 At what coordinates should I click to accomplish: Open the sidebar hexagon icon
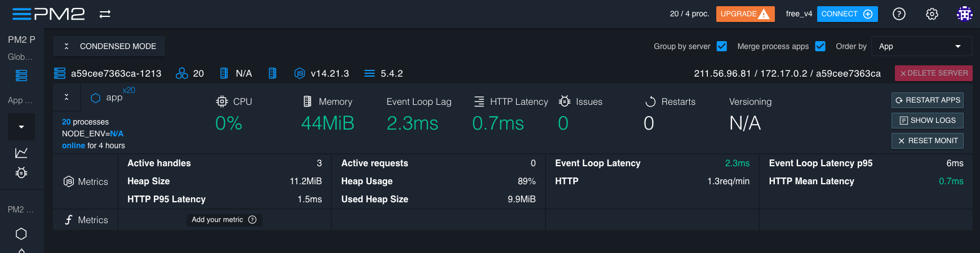click(x=21, y=234)
